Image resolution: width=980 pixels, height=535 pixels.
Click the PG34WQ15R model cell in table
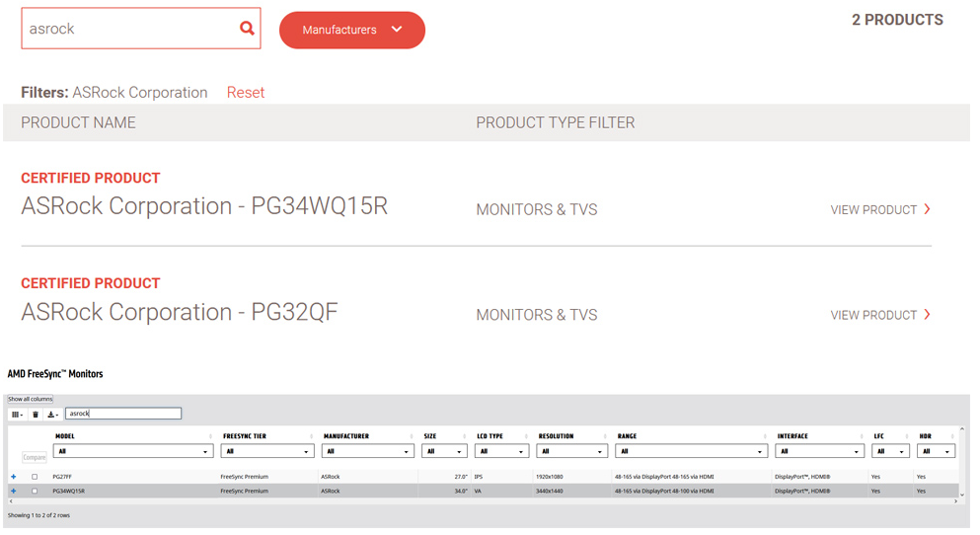tap(68, 491)
